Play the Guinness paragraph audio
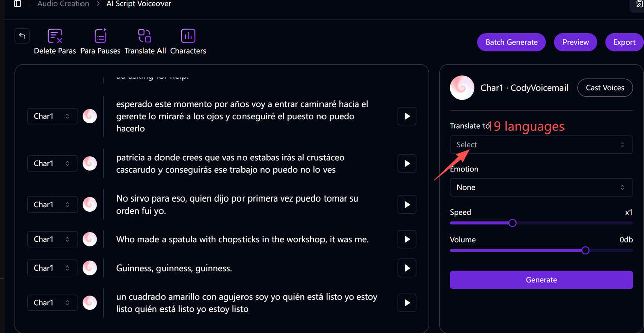 point(407,268)
